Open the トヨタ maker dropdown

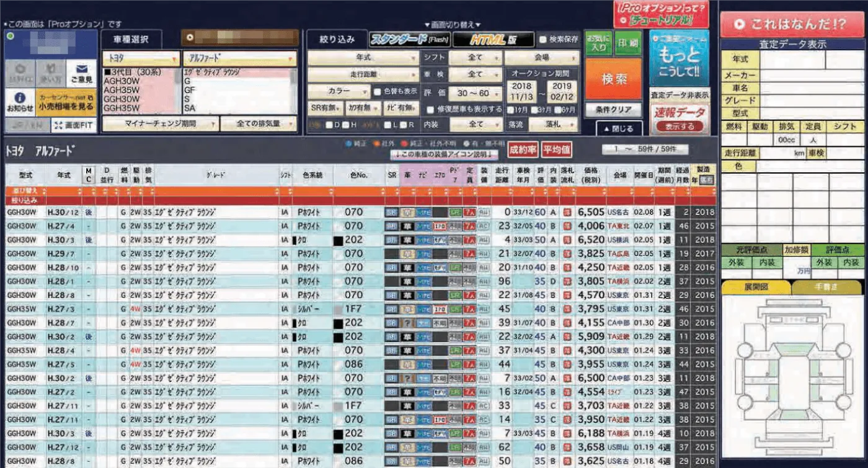(141, 58)
